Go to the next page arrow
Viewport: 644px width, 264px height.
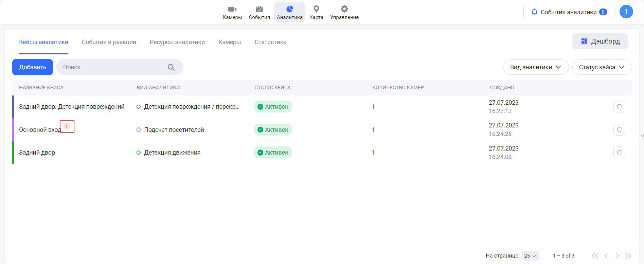617,256
